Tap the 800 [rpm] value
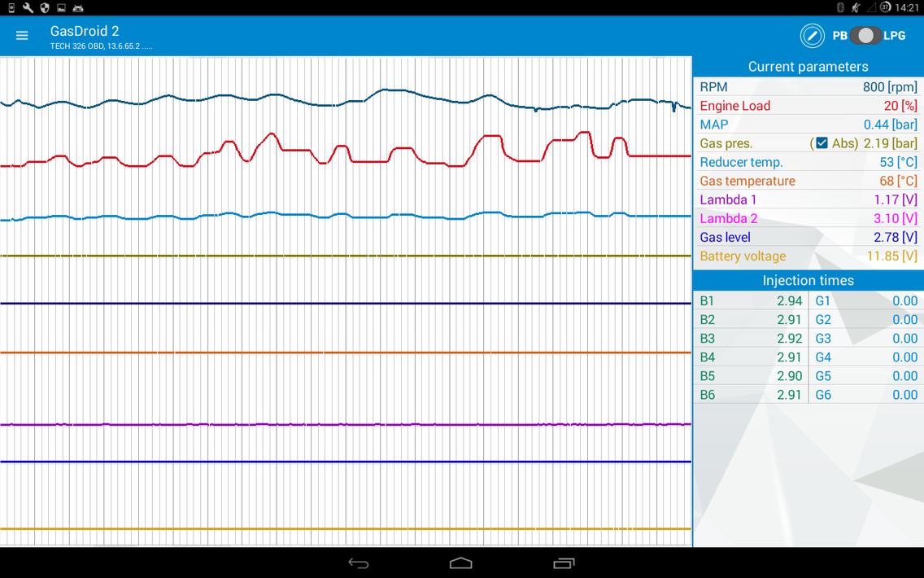The width and height of the screenshot is (924, 578). tap(890, 86)
